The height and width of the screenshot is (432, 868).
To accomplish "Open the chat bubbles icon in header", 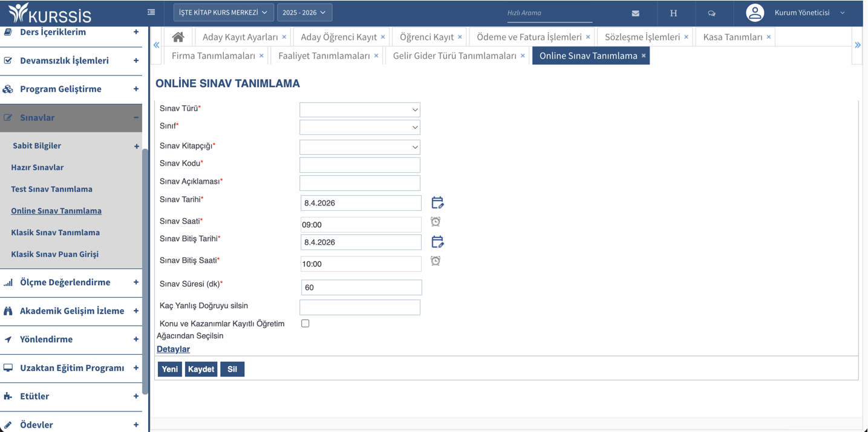I will pyautogui.click(x=711, y=13).
